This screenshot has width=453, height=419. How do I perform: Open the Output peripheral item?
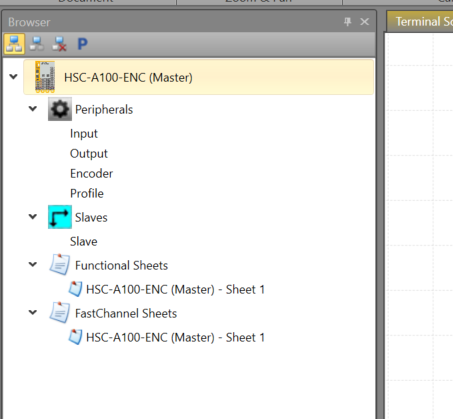tap(89, 154)
